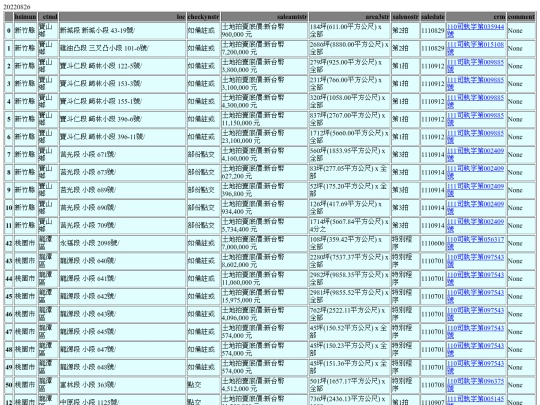Screen dimensions: 540x405
Task: Select area cell with 2767.00平方公尺
Action: pos(349,119)
